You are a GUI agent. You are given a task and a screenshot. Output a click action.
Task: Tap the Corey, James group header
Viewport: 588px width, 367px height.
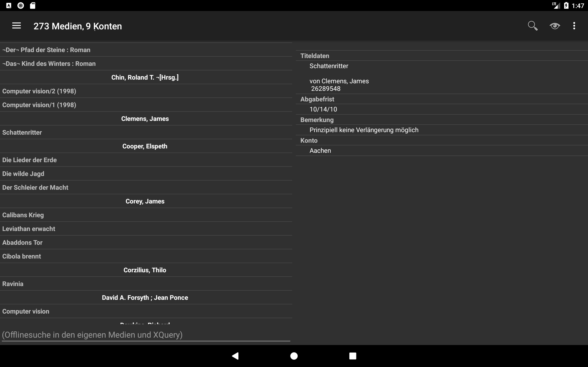(x=145, y=201)
